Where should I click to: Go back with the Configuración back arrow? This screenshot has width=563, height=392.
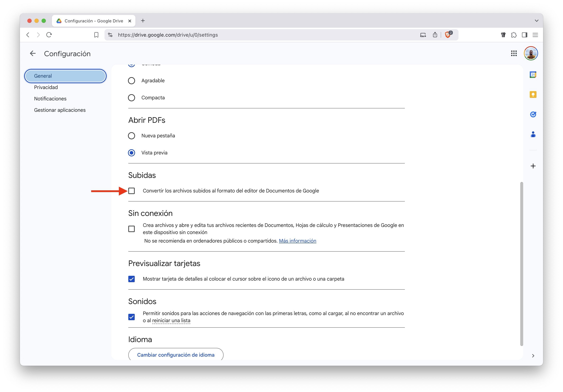pos(33,53)
